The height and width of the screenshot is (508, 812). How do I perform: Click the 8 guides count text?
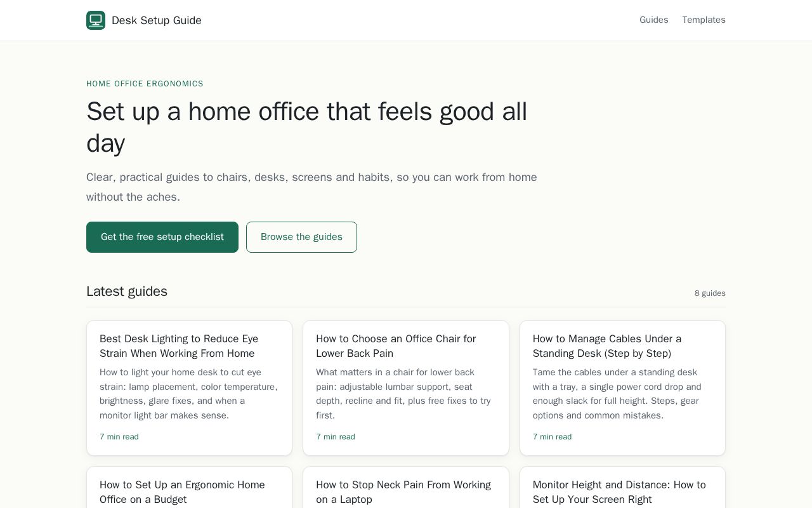point(710,293)
